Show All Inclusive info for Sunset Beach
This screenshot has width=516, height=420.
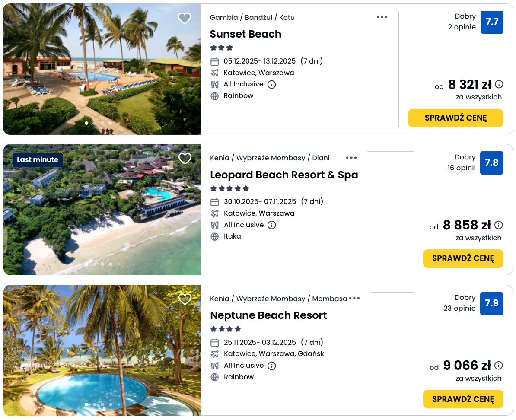[x=272, y=85]
